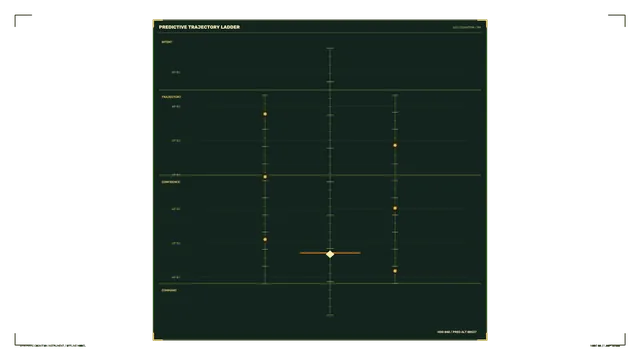Select the middle yellow dot on right ladder
Screen dimensions: 640x360
click(395, 208)
